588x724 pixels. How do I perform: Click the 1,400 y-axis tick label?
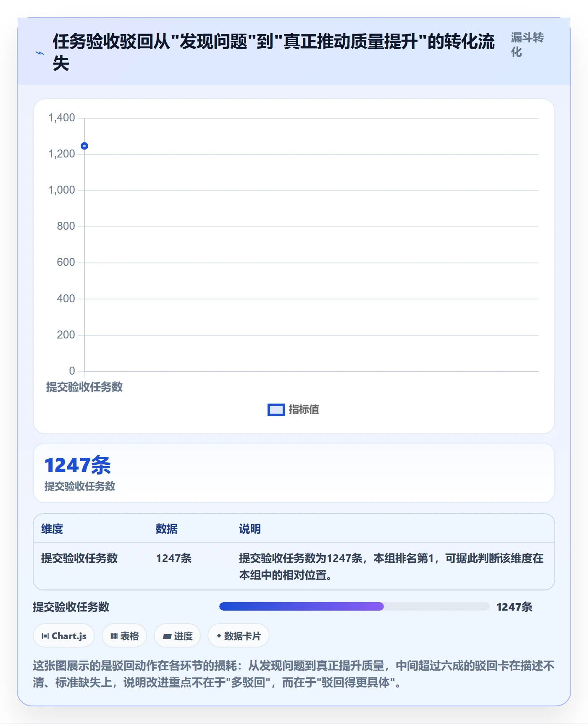[x=62, y=118]
